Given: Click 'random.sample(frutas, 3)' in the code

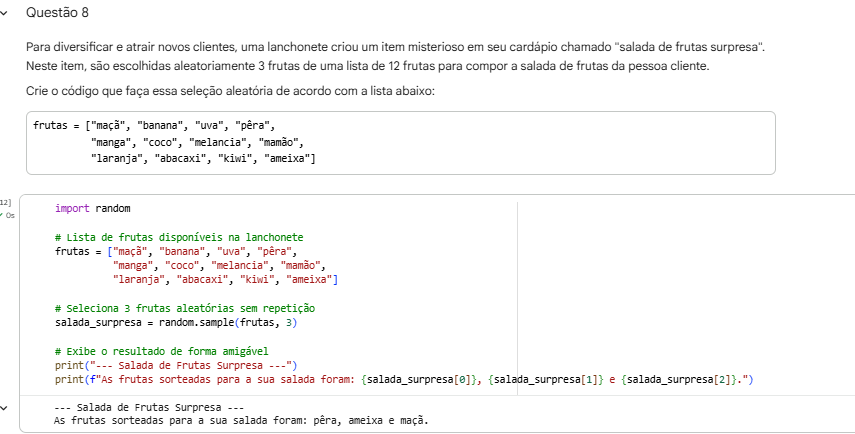Looking at the screenshot, I should click(228, 323).
